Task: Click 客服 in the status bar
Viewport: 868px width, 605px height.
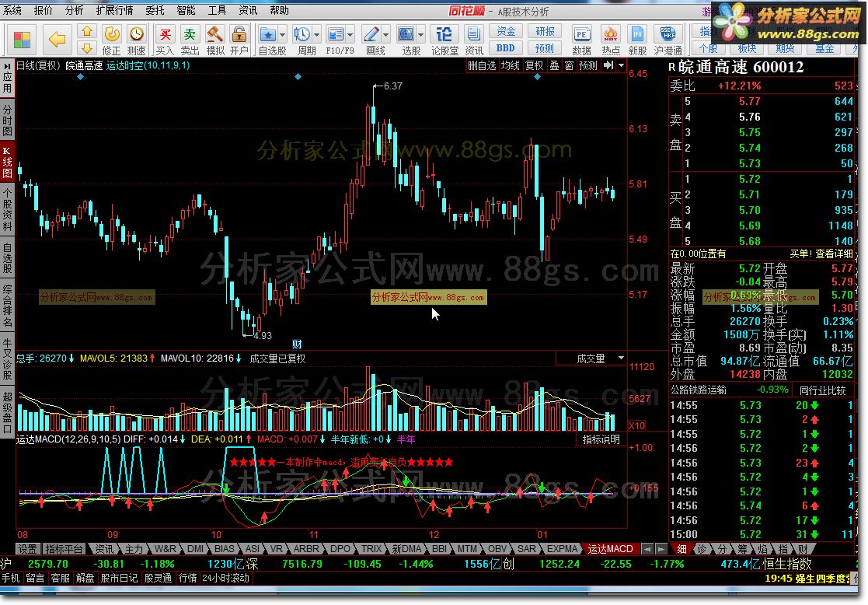Action: coord(61,578)
